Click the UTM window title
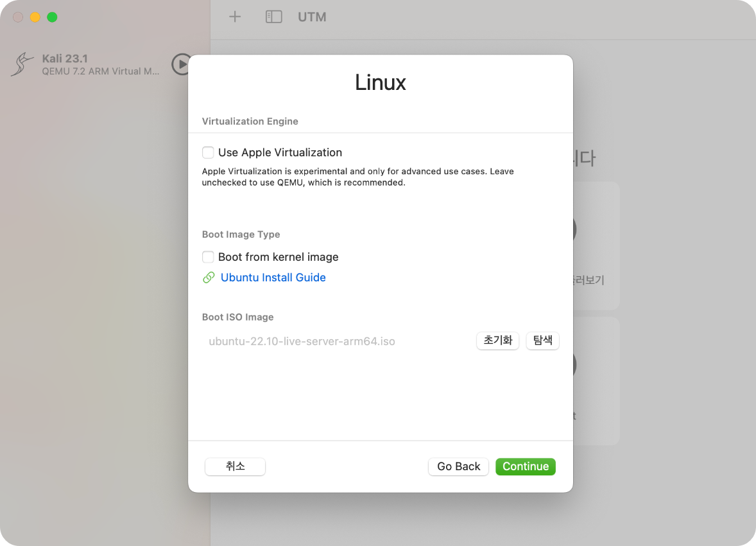This screenshot has width=756, height=546. pos(312,17)
